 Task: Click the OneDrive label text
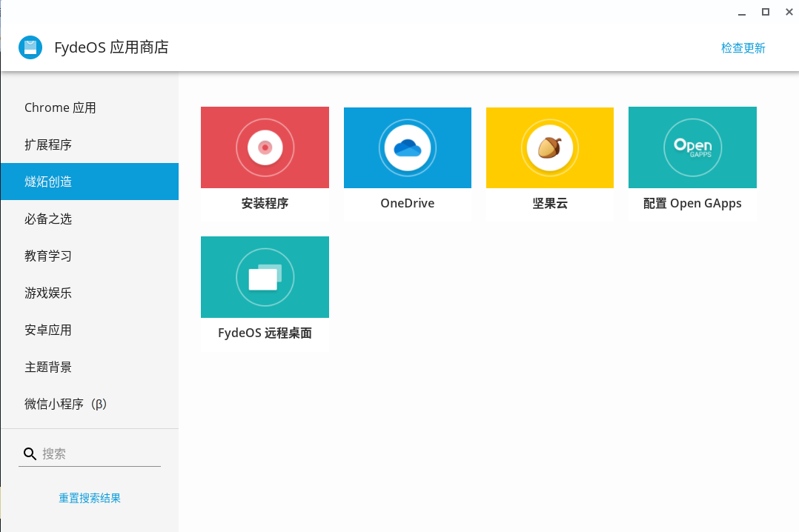point(408,203)
